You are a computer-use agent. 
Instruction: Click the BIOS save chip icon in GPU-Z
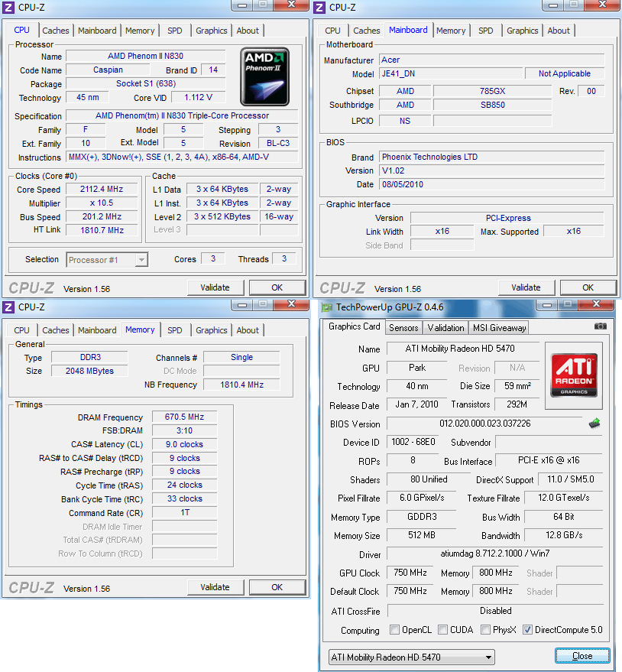coord(594,424)
